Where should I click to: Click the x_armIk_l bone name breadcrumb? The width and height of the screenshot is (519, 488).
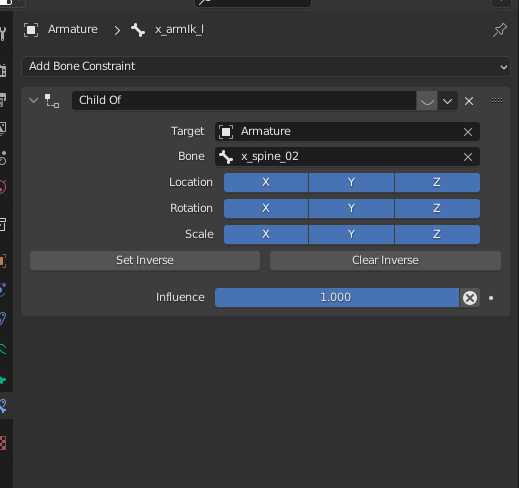tap(179, 30)
